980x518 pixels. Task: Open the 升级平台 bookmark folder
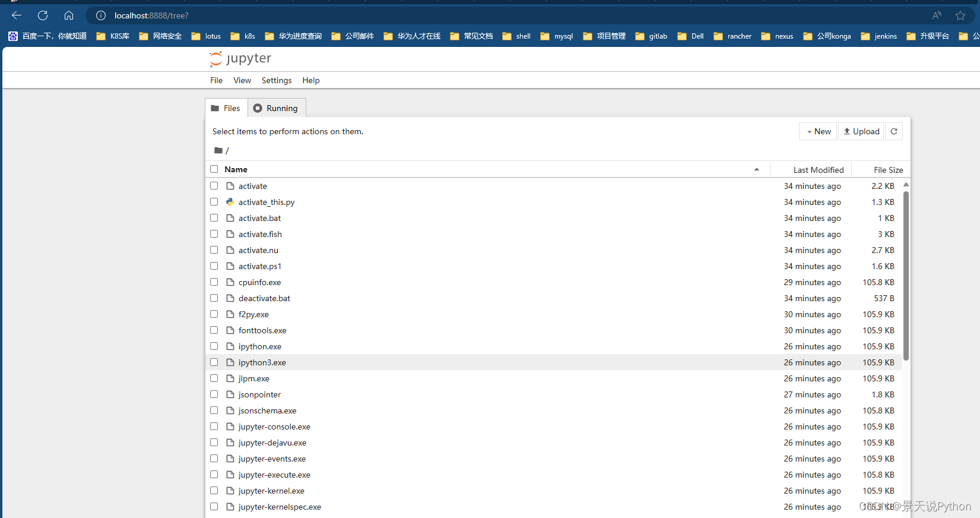928,36
